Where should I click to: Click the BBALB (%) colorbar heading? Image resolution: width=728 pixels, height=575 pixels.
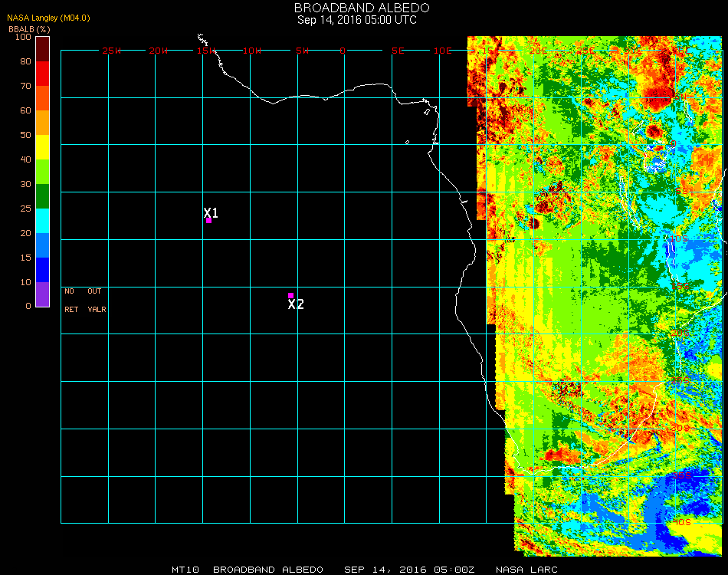point(29,28)
